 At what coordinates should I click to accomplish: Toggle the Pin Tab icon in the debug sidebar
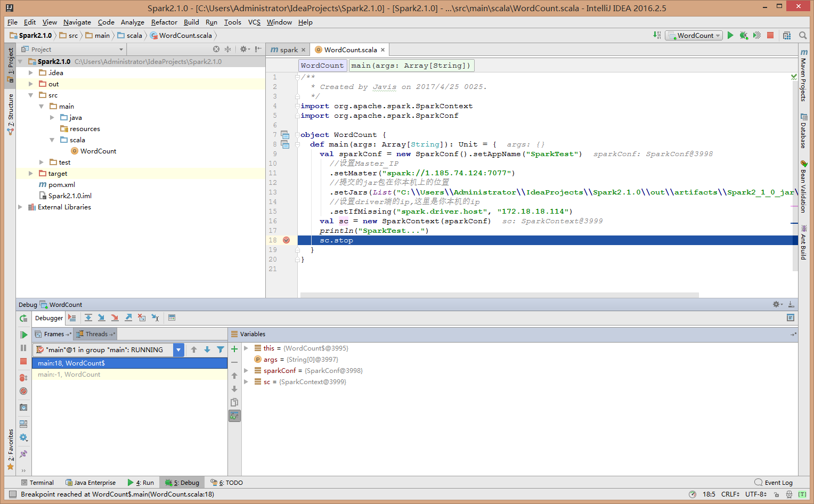(23, 454)
